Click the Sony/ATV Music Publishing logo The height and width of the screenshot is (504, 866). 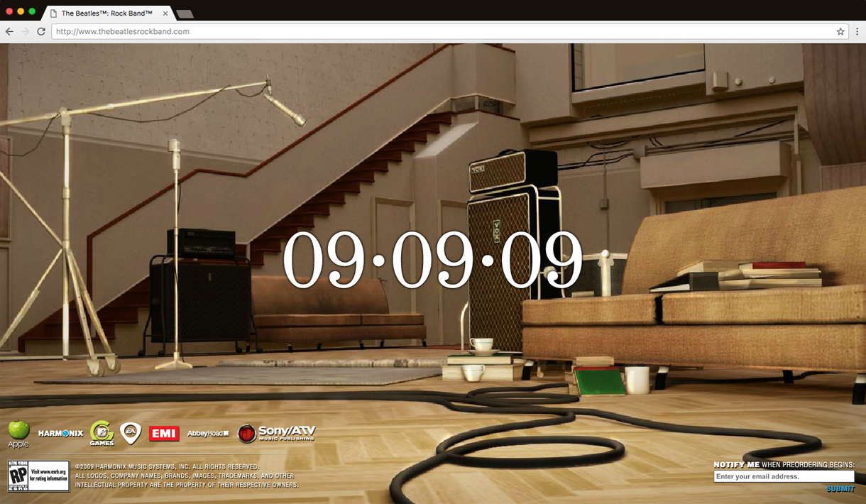(x=276, y=433)
